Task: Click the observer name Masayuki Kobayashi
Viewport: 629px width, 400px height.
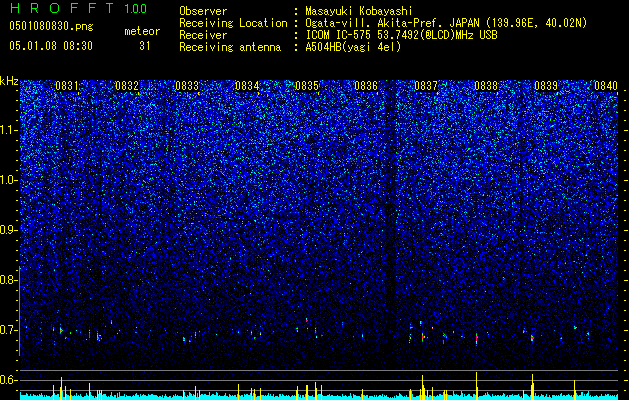Action: [359, 11]
